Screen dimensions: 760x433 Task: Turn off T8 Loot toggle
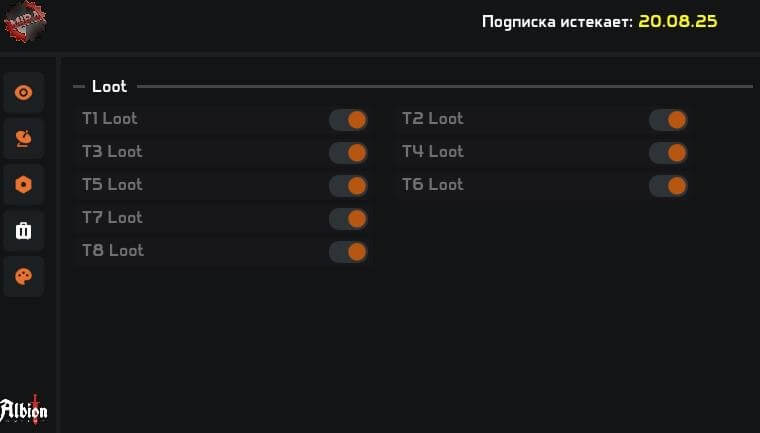[348, 252]
